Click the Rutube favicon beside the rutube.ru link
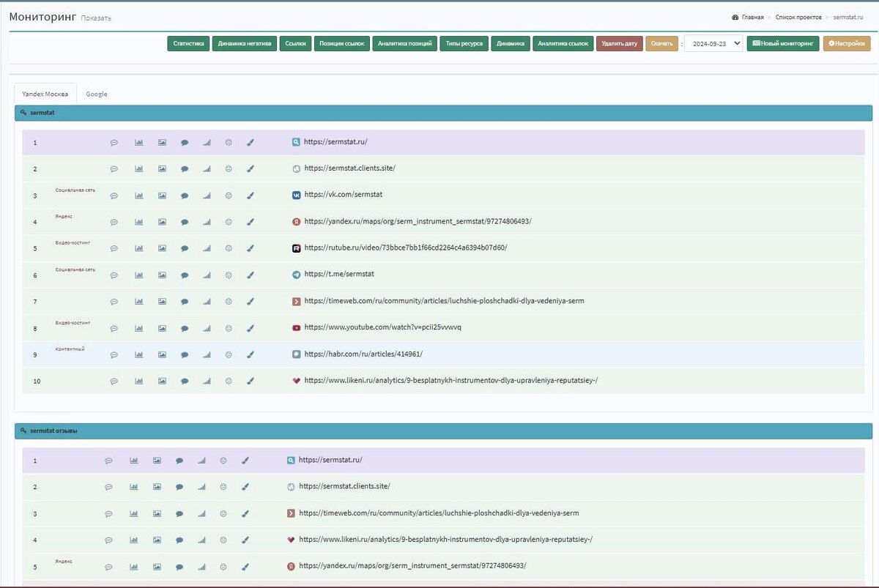This screenshot has height=588, width=879. pos(296,248)
